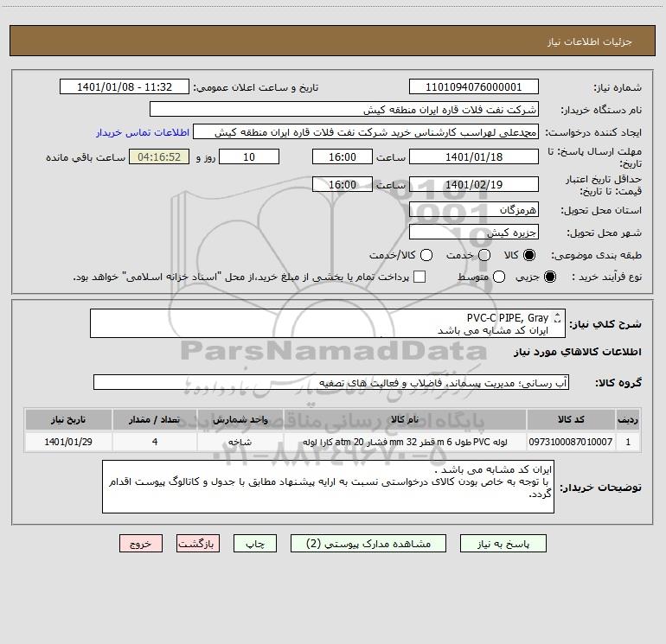Click the پاسخ به نیاز button

coord(503,544)
